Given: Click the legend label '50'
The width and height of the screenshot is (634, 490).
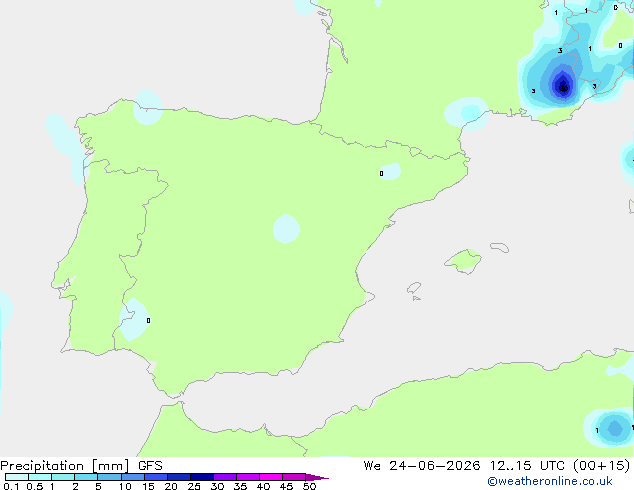Looking at the screenshot, I should pos(309,486).
